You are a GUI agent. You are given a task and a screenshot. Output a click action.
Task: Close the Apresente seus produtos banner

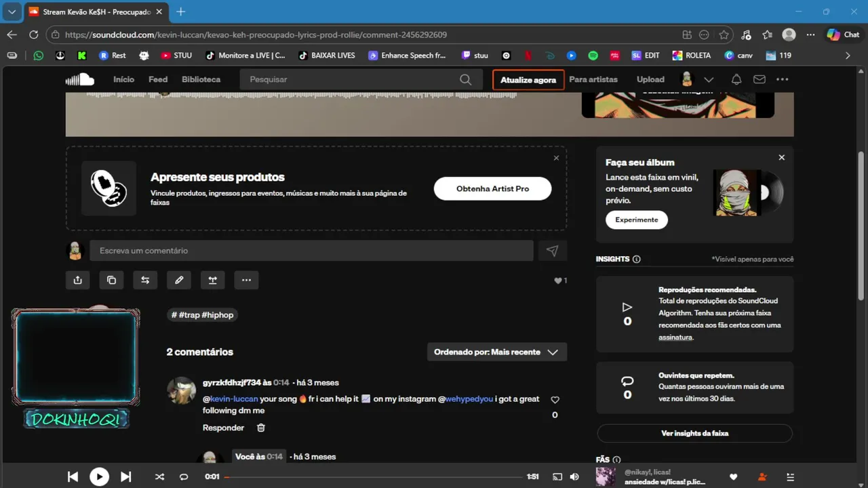(556, 158)
